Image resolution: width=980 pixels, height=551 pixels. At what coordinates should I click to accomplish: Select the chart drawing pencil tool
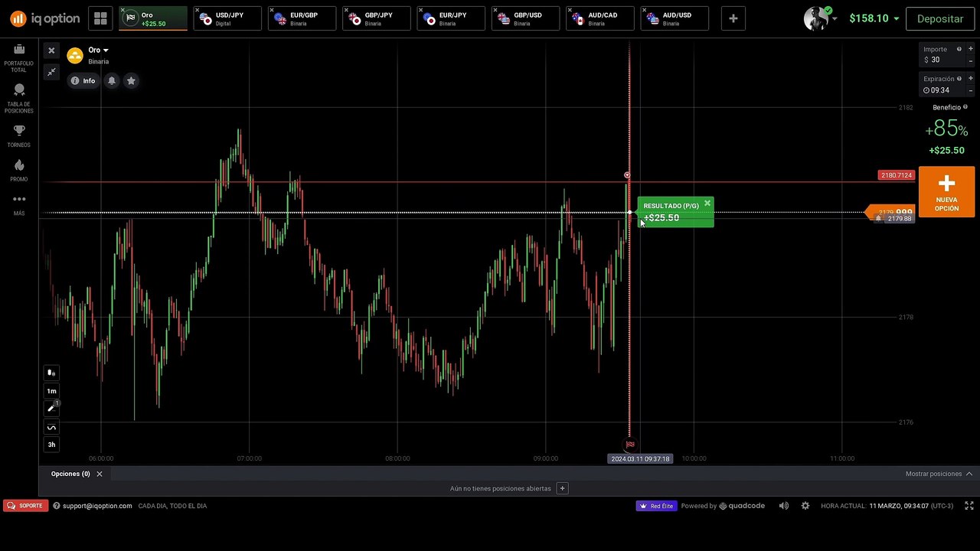[x=51, y=409]
